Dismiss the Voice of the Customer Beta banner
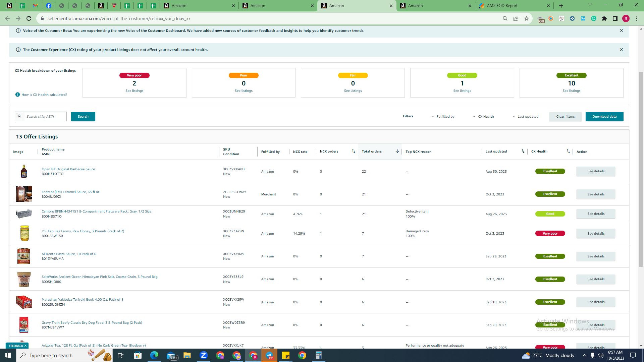 pos(621,31)
